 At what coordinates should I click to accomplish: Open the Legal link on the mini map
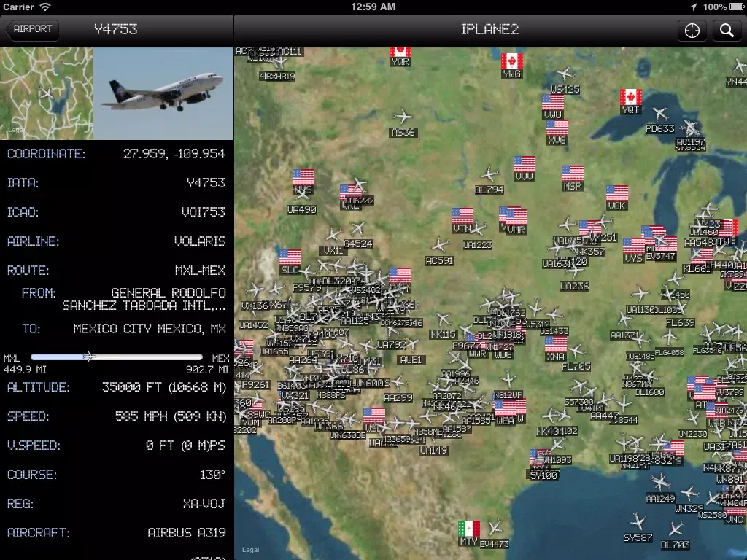(15, 130)
